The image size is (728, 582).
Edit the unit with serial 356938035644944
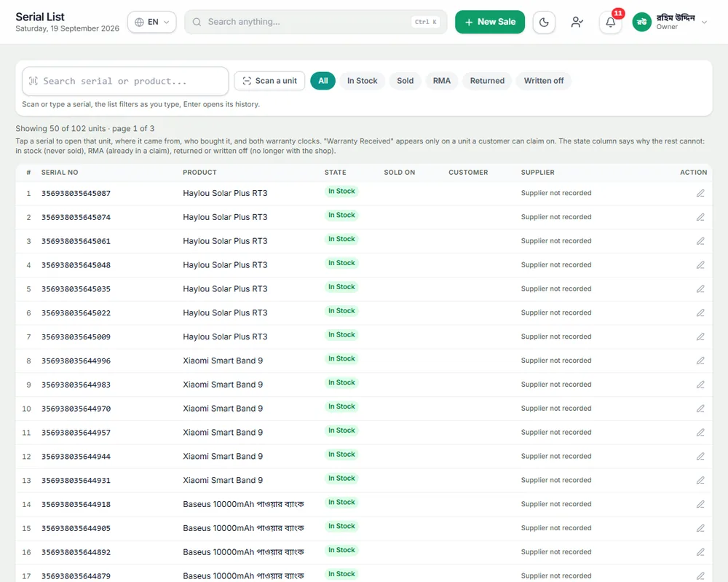pos(700,456)
